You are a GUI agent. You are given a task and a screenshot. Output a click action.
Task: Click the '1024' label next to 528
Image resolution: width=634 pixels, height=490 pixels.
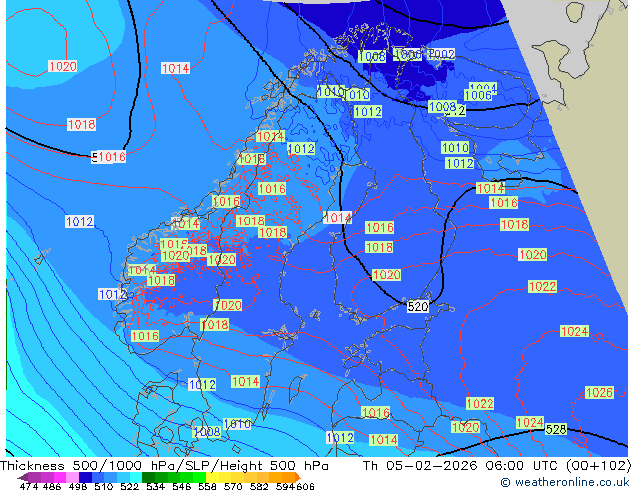point(530,423)
